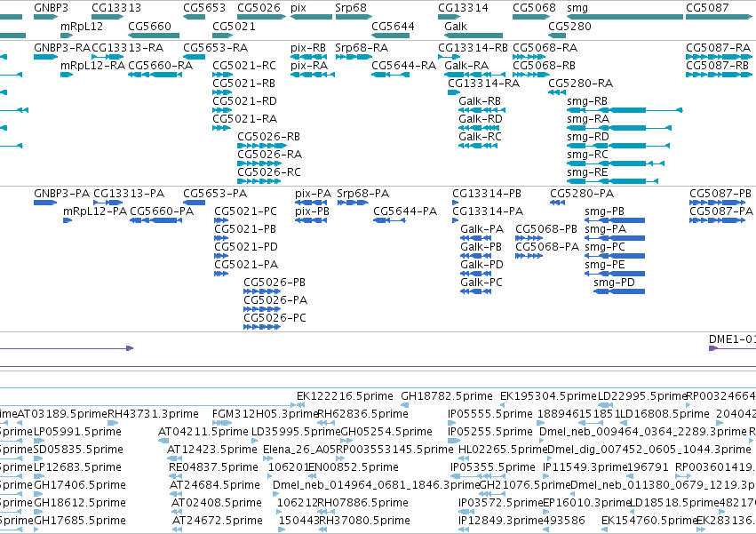Select the pix gene label
Screen dimensions: 756x534
298,8
